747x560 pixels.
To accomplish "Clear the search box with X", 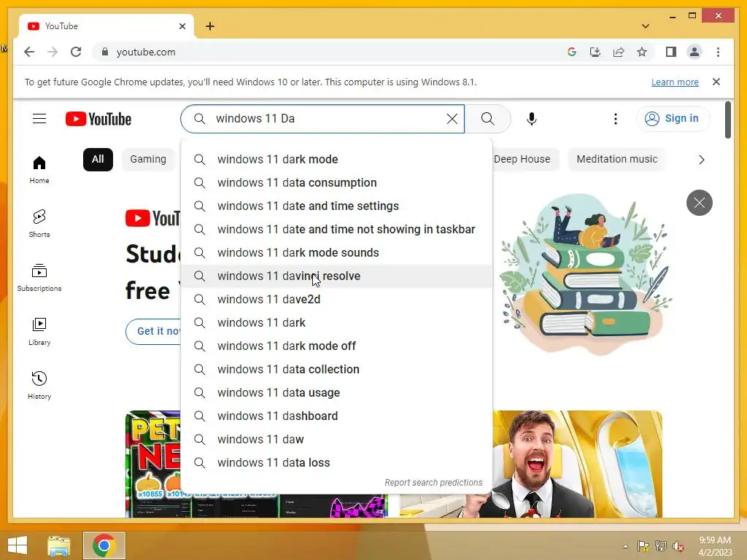I will (x=452, y=119).
